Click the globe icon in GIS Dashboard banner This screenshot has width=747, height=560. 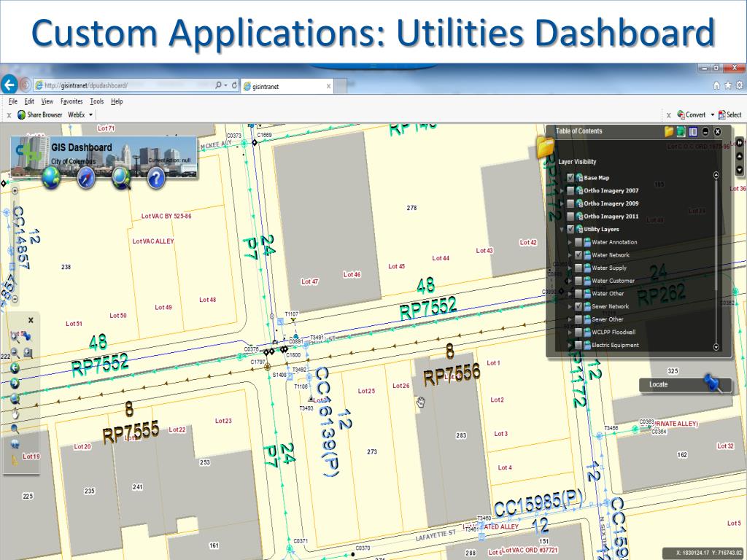point(51,176)
